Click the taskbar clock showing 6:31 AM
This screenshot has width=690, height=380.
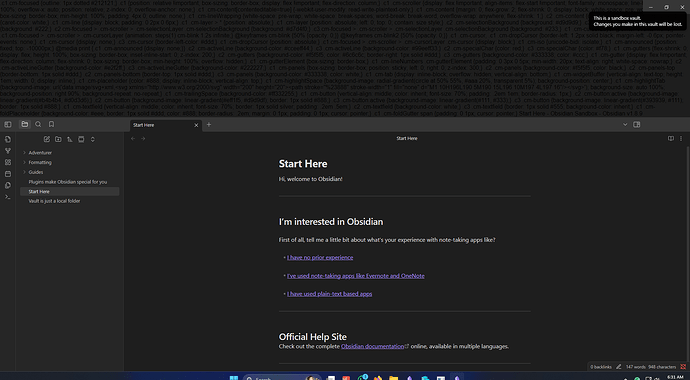[x=675, y=378]
